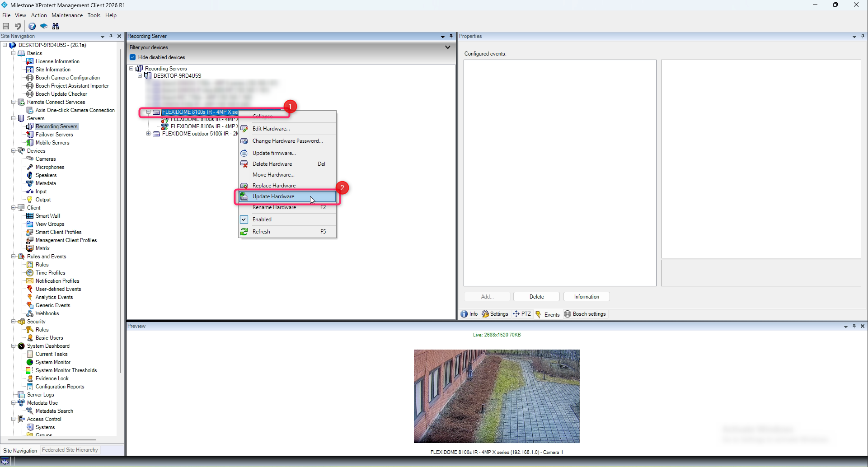Screen dimensions: 868x467
Task: Click the Mobile Servers icon
Action: [30, 143]
